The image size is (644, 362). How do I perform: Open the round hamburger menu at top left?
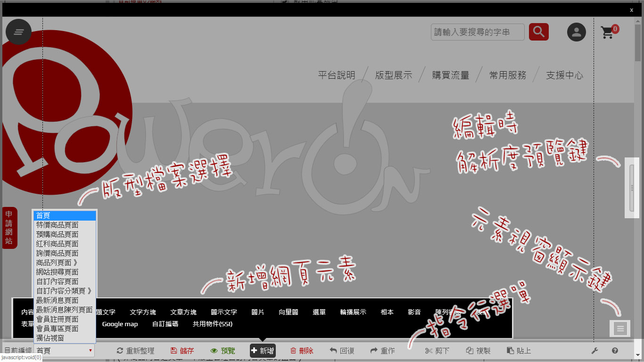tap(19, 32)
